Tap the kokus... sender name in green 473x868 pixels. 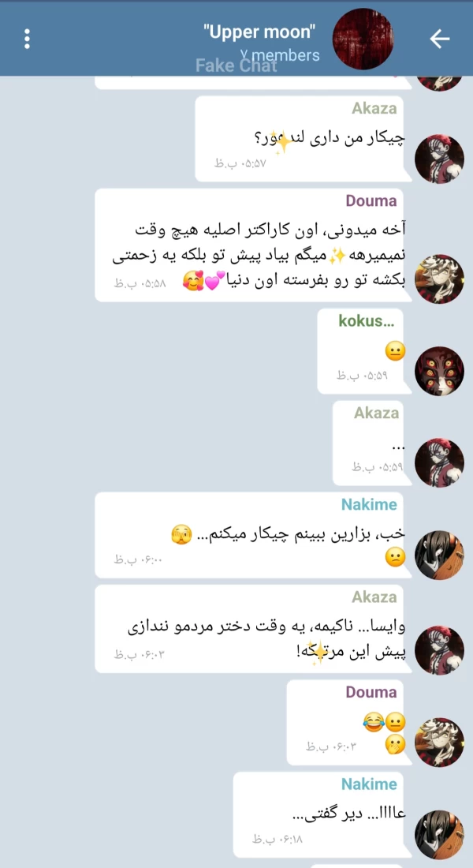click(x=363, y=320)
